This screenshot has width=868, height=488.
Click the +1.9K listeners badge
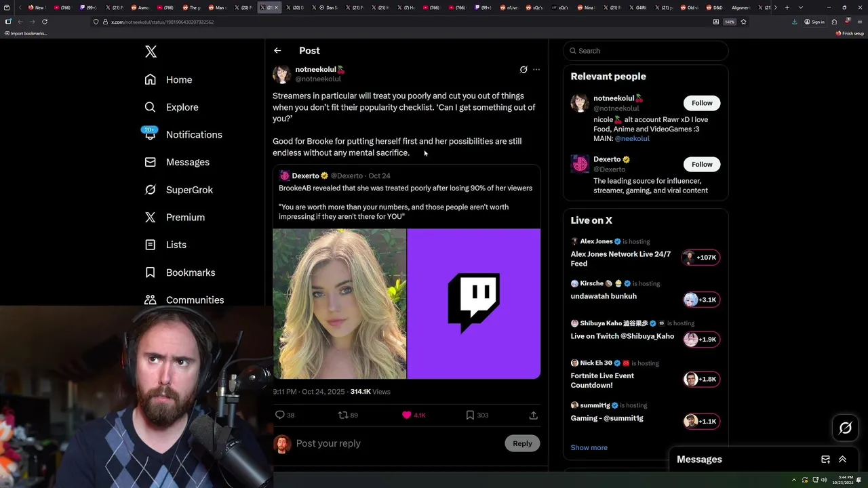tap(701, 340)
